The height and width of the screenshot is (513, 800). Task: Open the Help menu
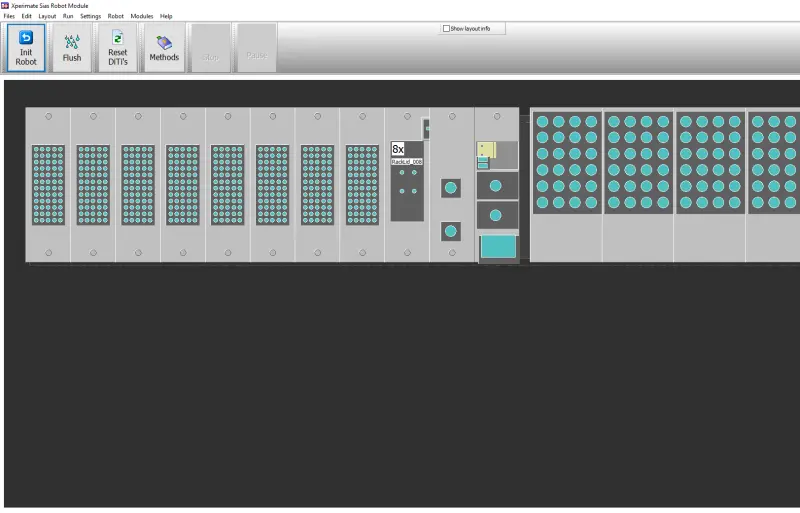(x=166, y=16)
